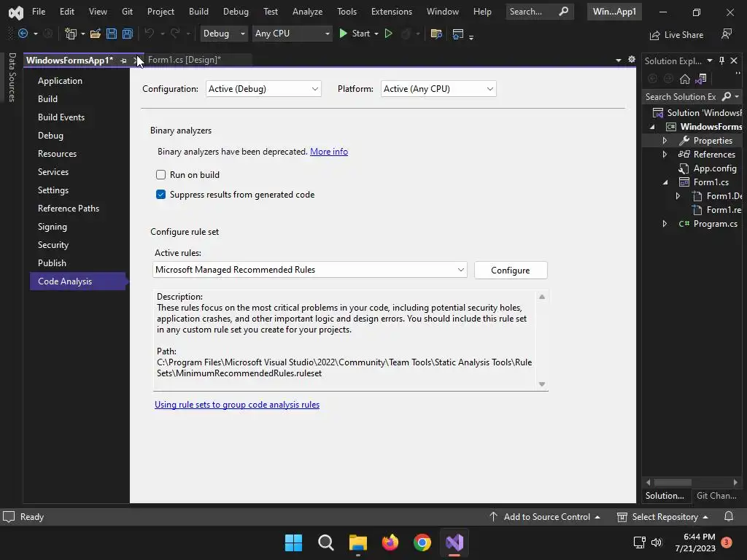Expand the References node in Solution Explorer

click(x=665, y=155)
